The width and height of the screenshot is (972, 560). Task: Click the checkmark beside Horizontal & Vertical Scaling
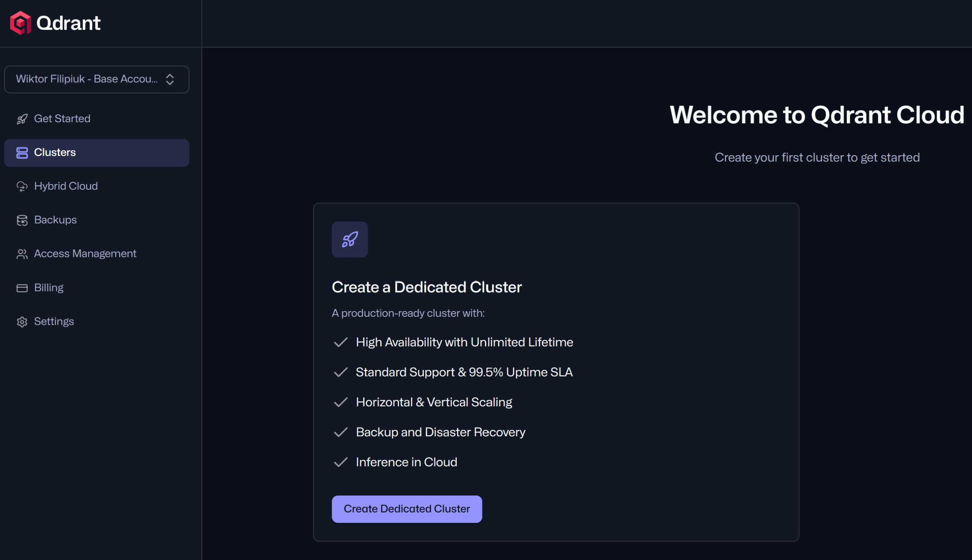click(x=341, y=402)
